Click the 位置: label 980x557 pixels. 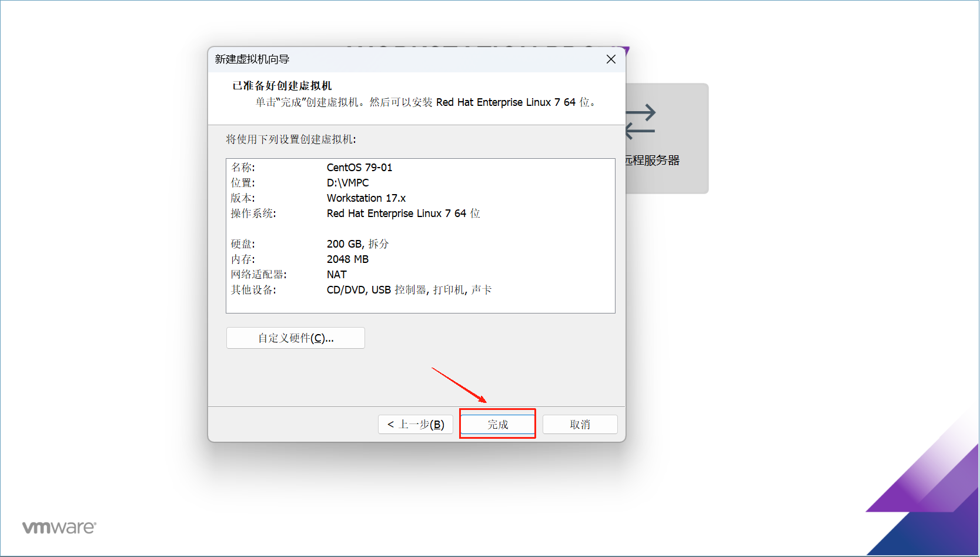pos(243,183)
